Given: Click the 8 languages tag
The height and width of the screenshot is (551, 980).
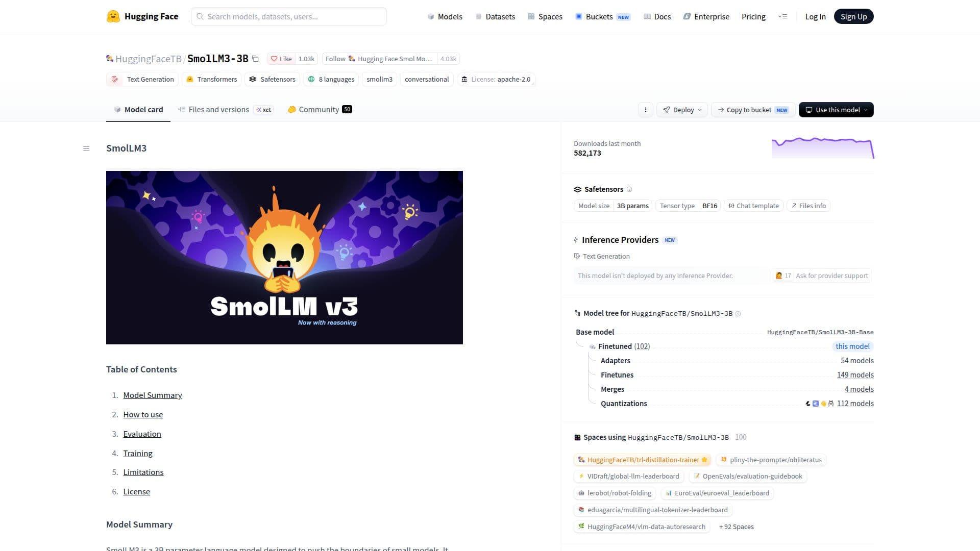Looking at the screenshot, I should (331, 79).
